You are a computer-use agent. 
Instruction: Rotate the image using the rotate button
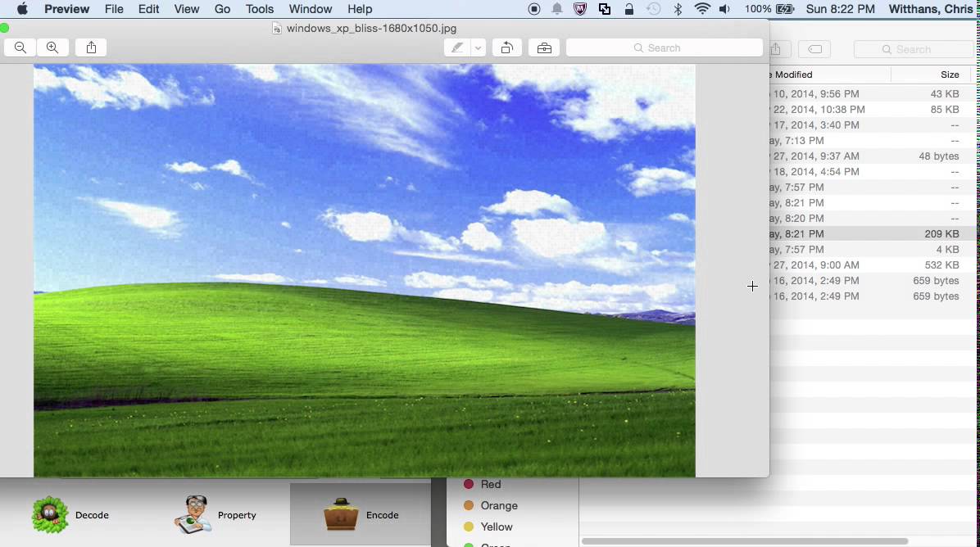coord(507,48)
